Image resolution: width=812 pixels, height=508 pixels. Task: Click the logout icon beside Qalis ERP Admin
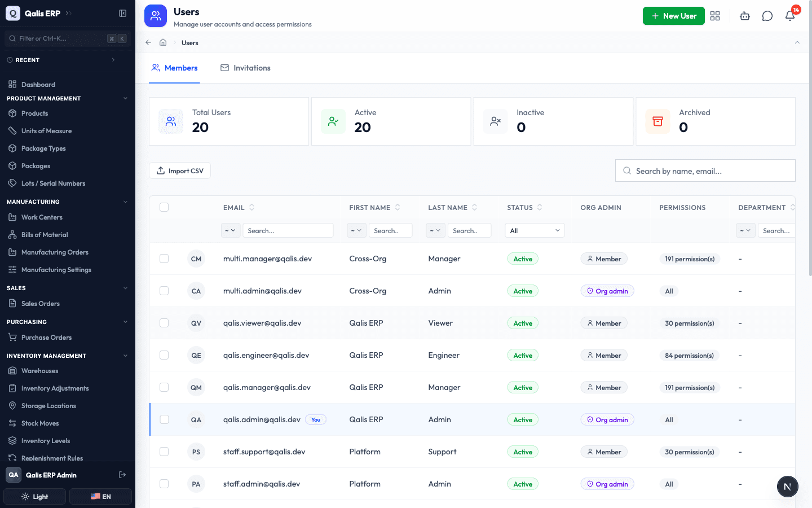click(122, 475)
